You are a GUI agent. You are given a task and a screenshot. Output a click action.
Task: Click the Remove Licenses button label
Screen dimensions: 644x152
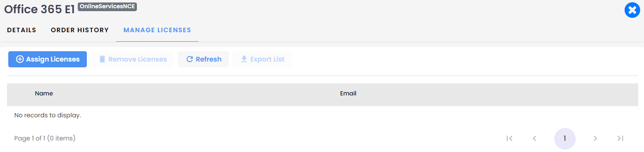tap(137, 59)
